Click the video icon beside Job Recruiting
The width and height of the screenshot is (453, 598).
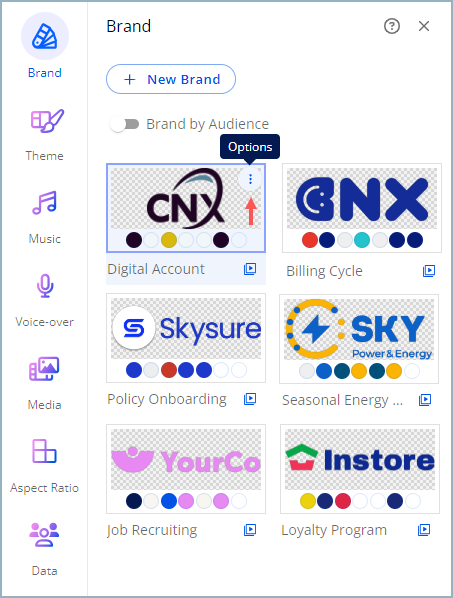tap(250, 530)
